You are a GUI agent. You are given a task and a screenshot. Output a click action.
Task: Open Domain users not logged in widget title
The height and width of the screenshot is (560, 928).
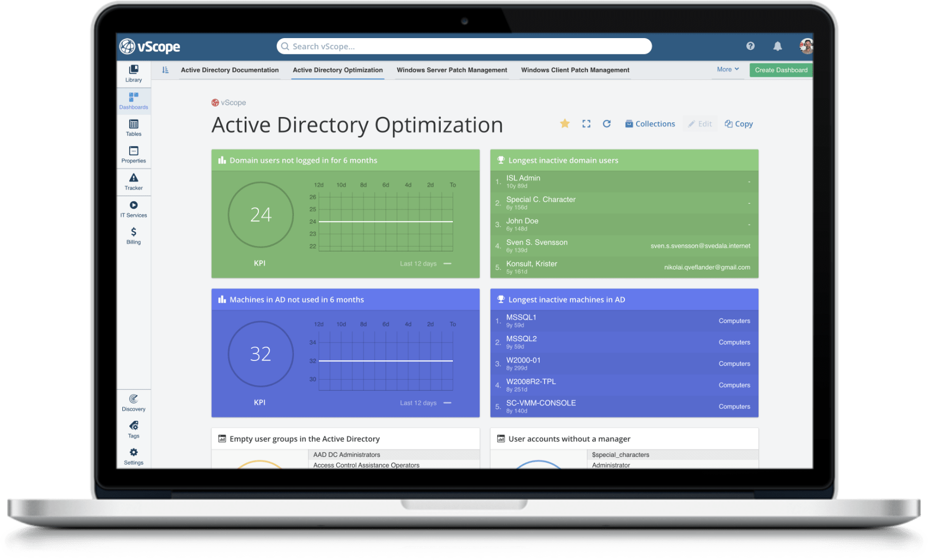(x=304, y=160)
